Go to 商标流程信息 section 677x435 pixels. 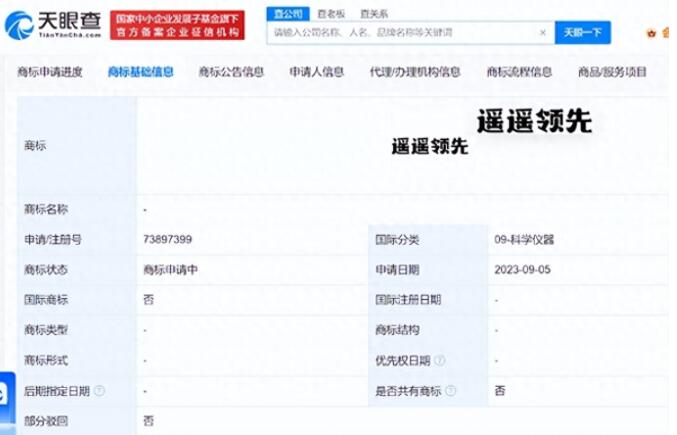(519, 72)
